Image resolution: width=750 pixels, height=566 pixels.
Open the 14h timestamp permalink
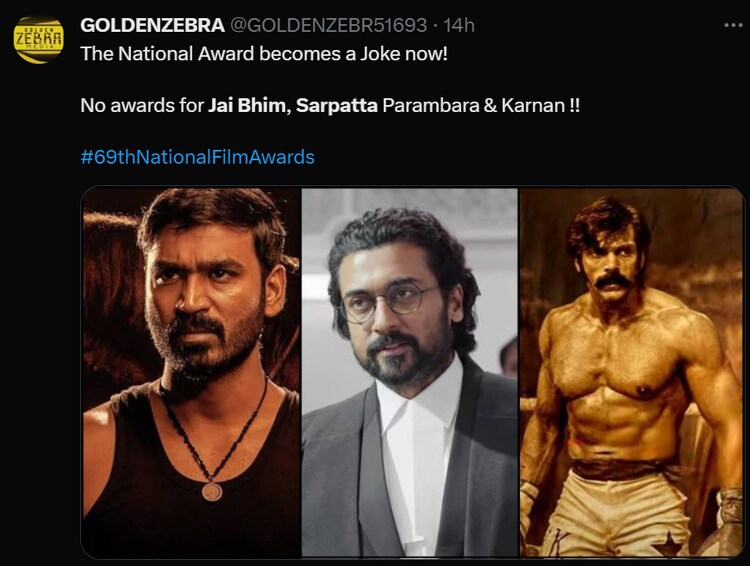459,24
